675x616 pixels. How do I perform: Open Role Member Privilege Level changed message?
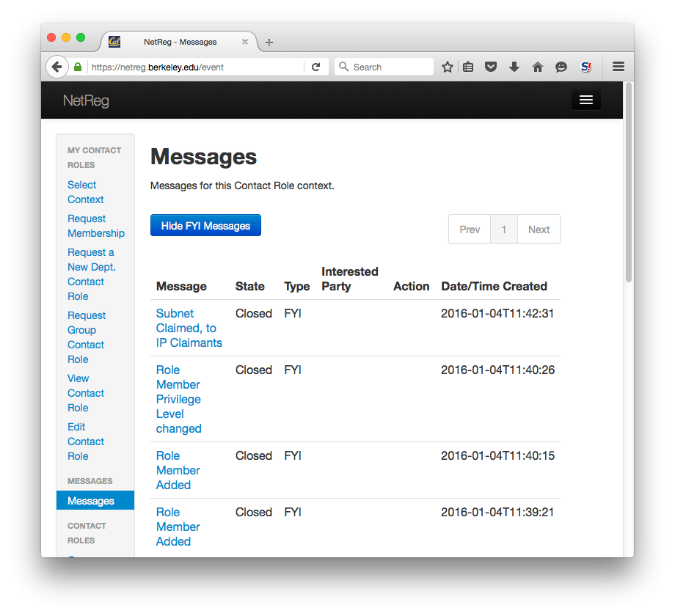[x=178, y=399]
